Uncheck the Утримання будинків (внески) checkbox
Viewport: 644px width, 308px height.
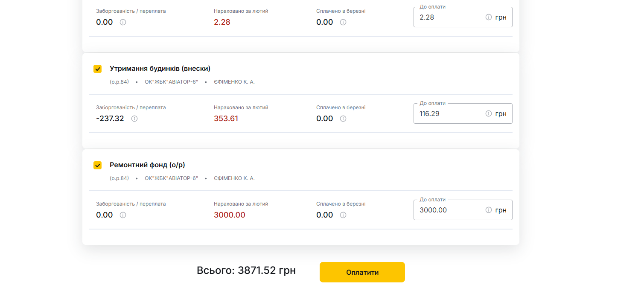(x=98, y=69)
